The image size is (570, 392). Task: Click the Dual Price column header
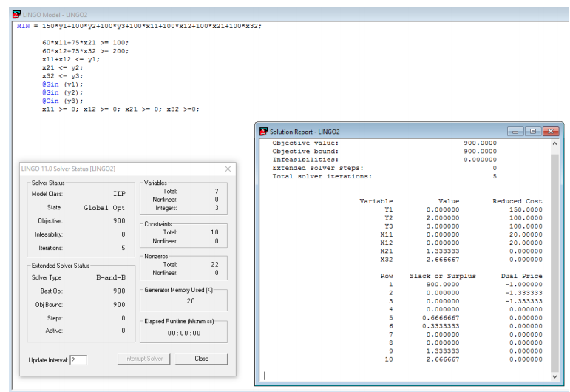click(x=523, y=277)
